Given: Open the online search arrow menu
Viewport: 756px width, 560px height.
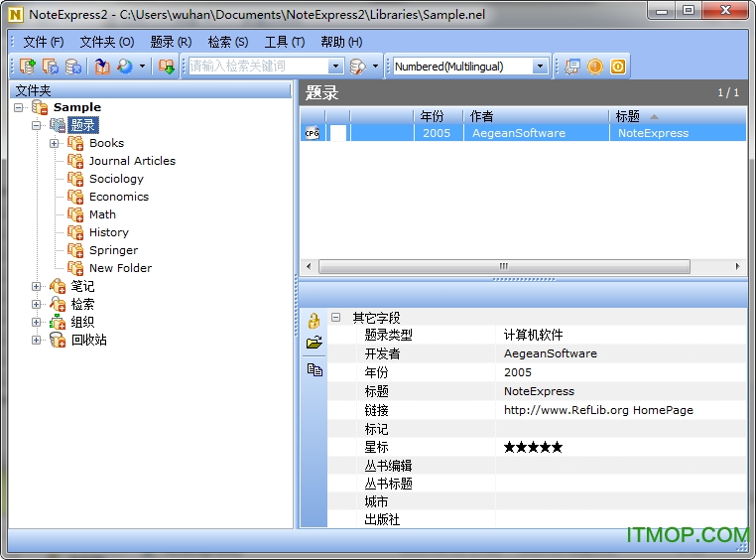Looking at the screenshot, I should (x=142, y=67).
